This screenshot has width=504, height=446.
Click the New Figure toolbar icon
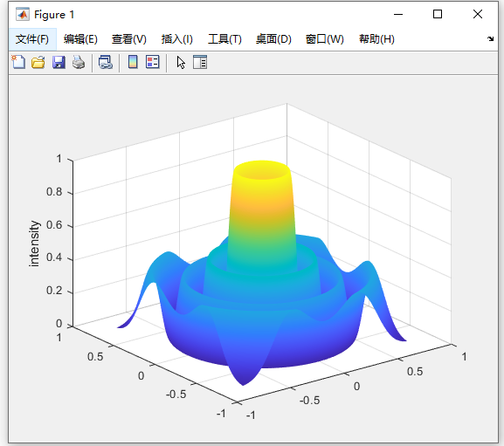click(18, 62)
